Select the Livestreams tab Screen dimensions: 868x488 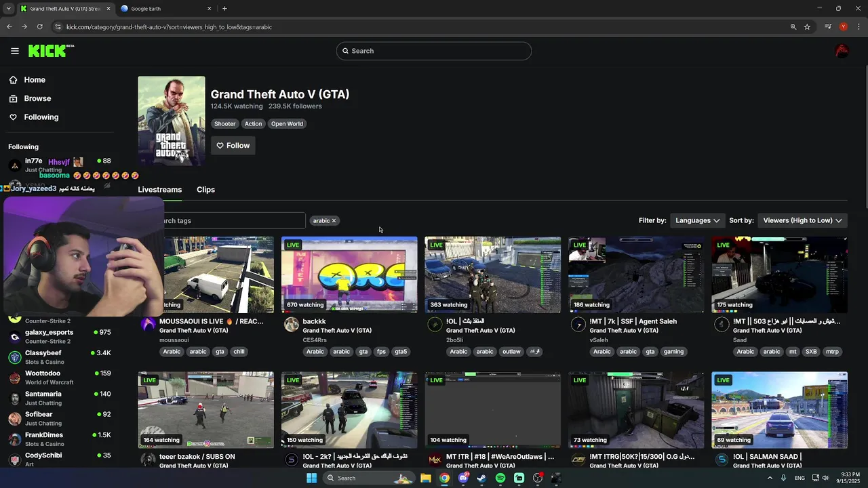[x=160, y=190]
